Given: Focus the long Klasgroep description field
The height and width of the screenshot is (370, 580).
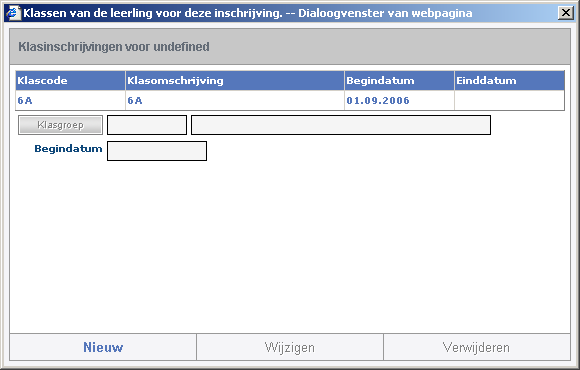Looking at the screenshot, I should pyautogui.click(x=341, y=125).
